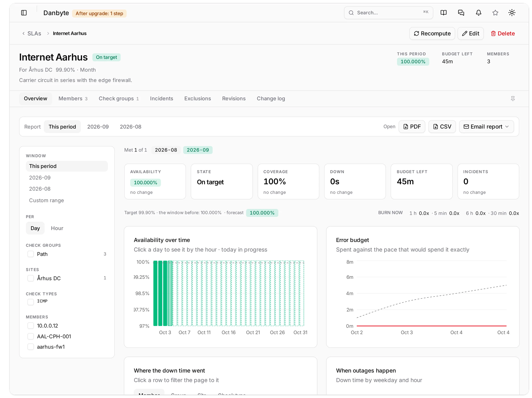
Task: Open the chat messages icon
Action: pyautogui.click(x=461, y=13)
